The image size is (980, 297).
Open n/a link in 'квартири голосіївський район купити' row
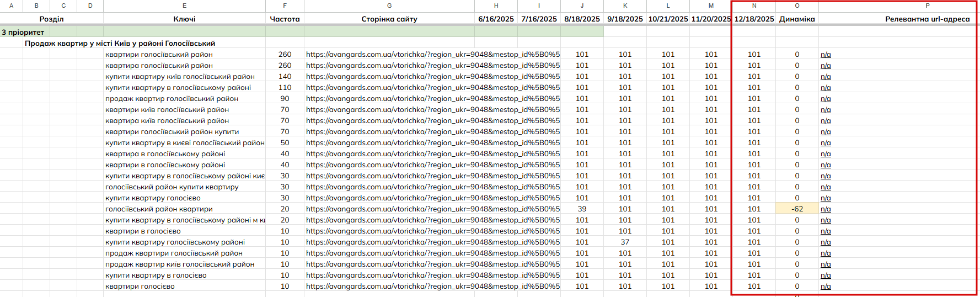(x=826, y=131)
